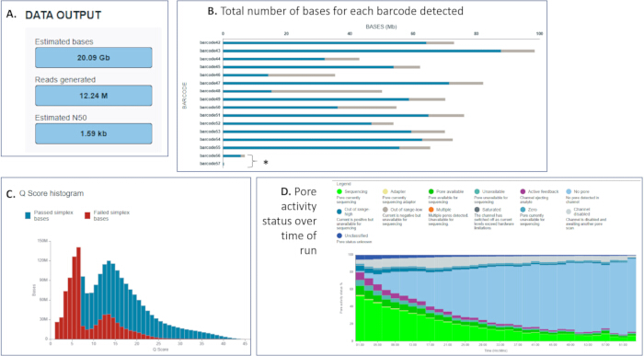
Task: Click the barcode43 bar in the chart
Action: click(379, 51)
